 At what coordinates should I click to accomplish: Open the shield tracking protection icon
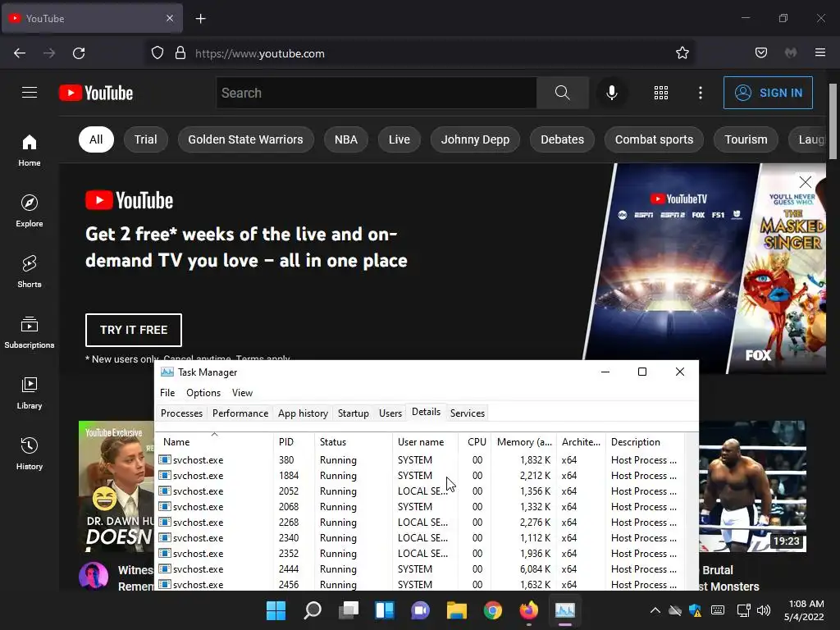pyautogui.click(x=157, y=53)
